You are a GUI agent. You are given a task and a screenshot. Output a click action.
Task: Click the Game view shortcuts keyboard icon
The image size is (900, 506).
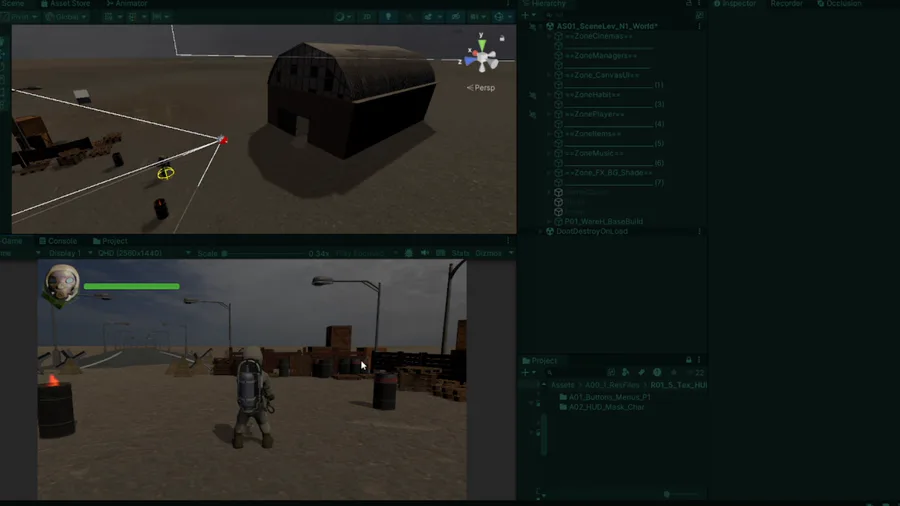click(440, 253)
